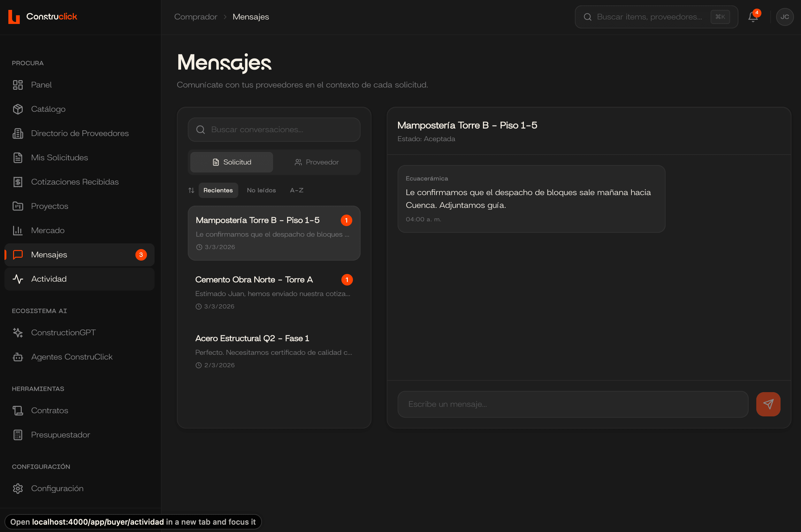Screen dimensions: 801x532
Task: Click the ⌘K shortcut badge
Action: (x=720, y=17)
